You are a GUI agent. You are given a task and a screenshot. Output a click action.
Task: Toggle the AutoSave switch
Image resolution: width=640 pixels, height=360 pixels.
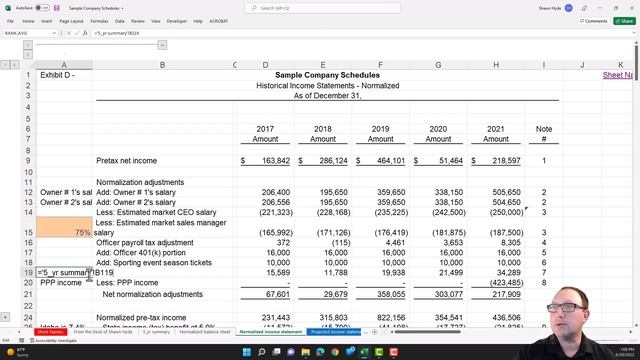tap(42, 8)
